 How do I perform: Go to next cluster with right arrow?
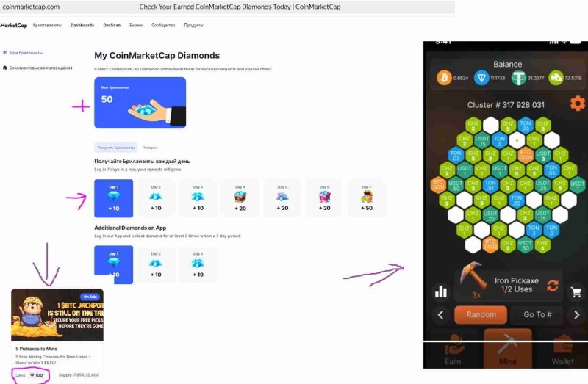point(576,315)
